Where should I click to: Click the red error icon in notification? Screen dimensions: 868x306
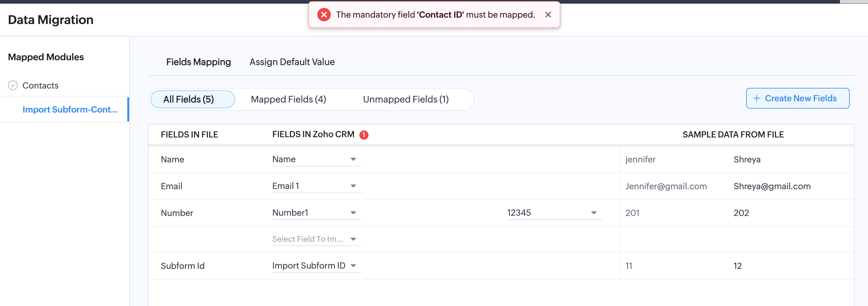324,15
